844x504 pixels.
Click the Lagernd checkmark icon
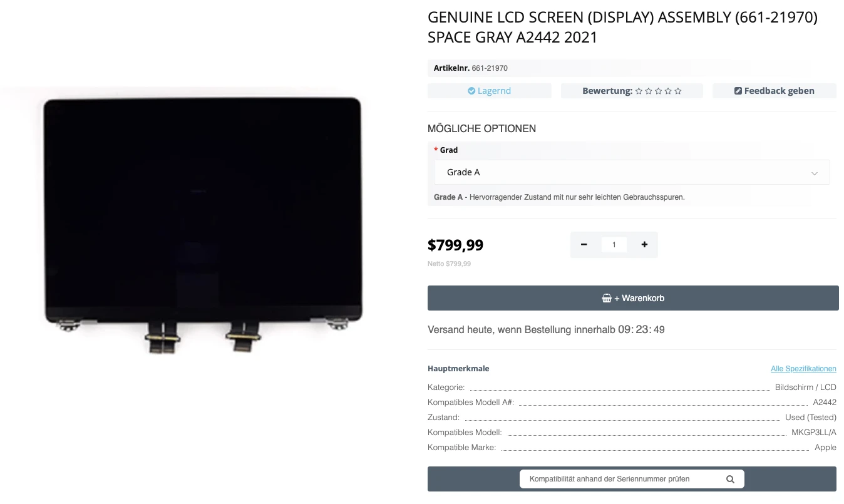point(471,91)
